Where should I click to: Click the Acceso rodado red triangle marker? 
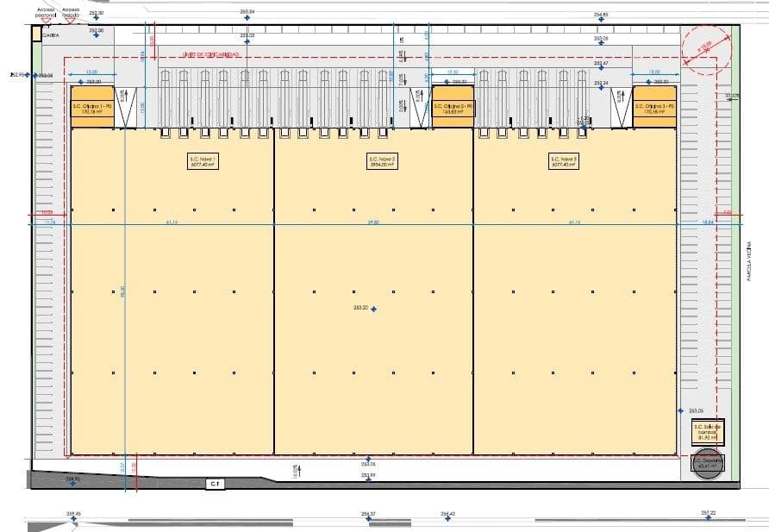coord(71,20)
